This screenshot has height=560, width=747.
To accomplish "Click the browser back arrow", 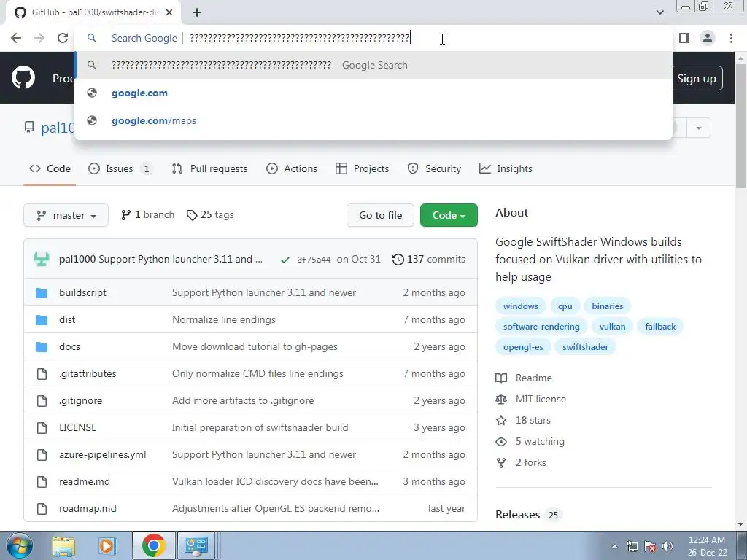I will pyautogui.click(x=16, y=38).
